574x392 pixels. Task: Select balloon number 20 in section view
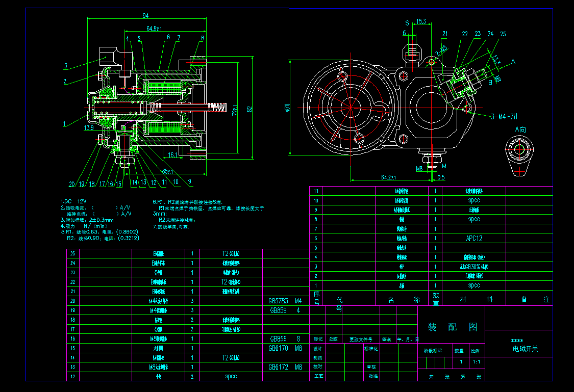tap(72, 184)
